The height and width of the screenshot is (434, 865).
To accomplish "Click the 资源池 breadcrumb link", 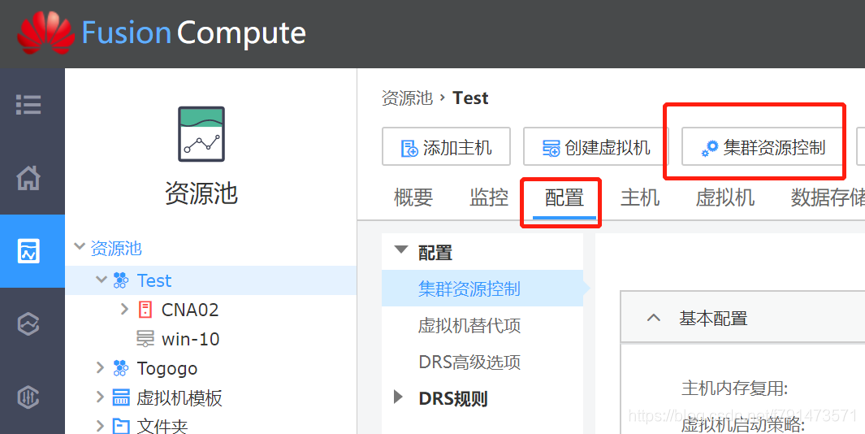I will click(407, 98).
